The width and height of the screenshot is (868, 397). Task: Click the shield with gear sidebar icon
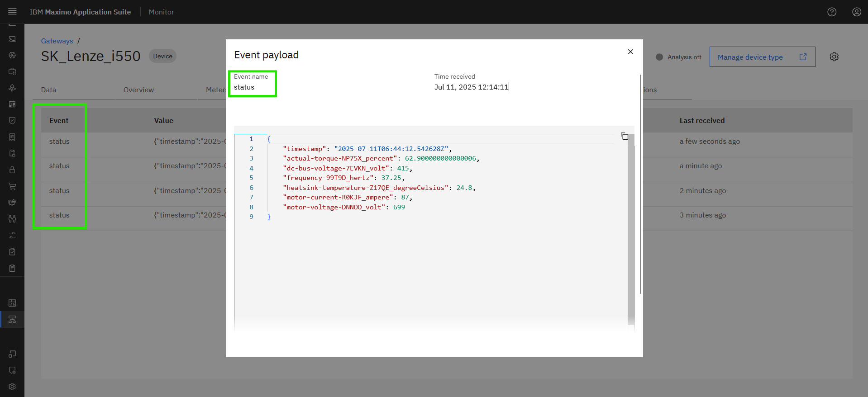click(x=12, y=370)
